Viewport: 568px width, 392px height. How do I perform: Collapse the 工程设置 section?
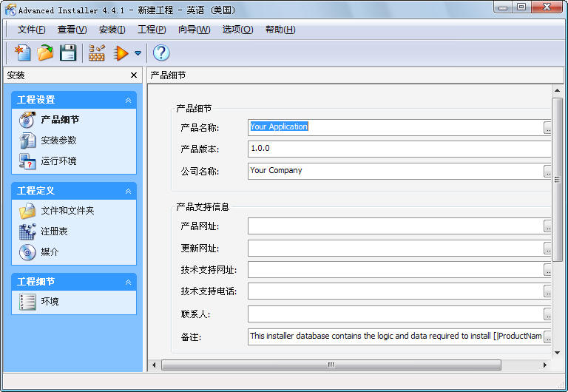128,101
